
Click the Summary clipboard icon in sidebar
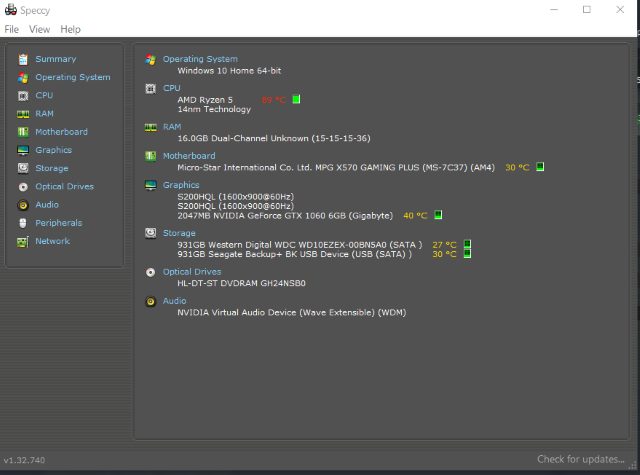[23, 60]
